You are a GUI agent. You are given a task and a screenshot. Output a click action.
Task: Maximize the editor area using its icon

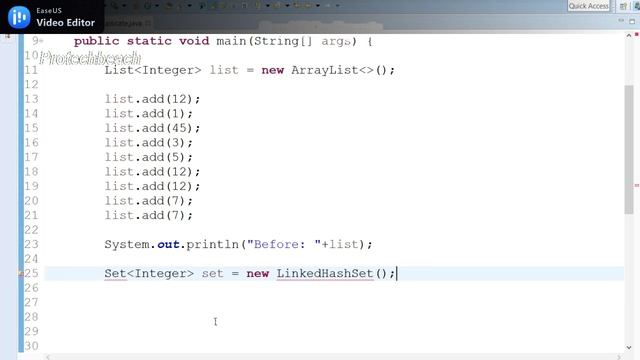pyautogui.click(x=632, y=20)
